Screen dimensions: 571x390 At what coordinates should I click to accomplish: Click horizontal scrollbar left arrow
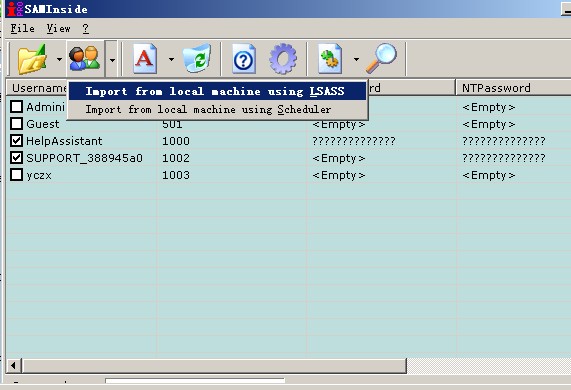click(13, 365)
